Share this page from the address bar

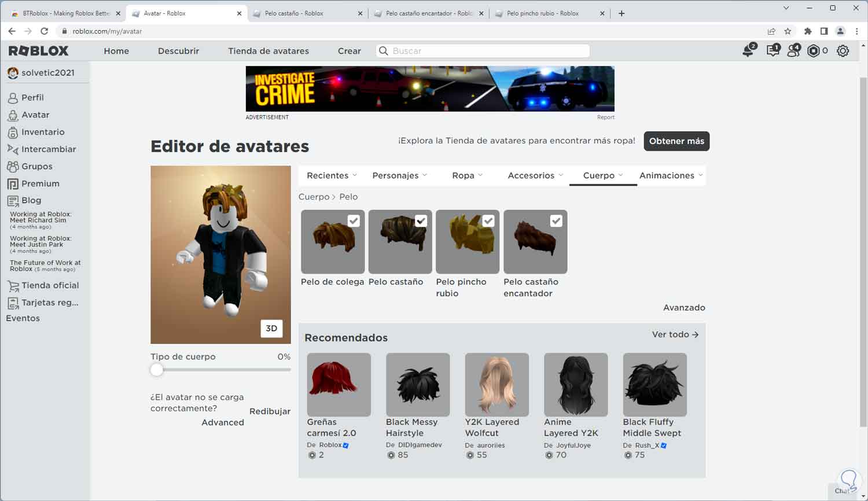(771, 31)
